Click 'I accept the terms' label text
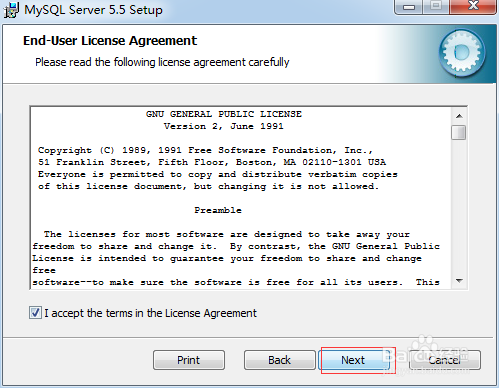 click(x=150, y=313)
